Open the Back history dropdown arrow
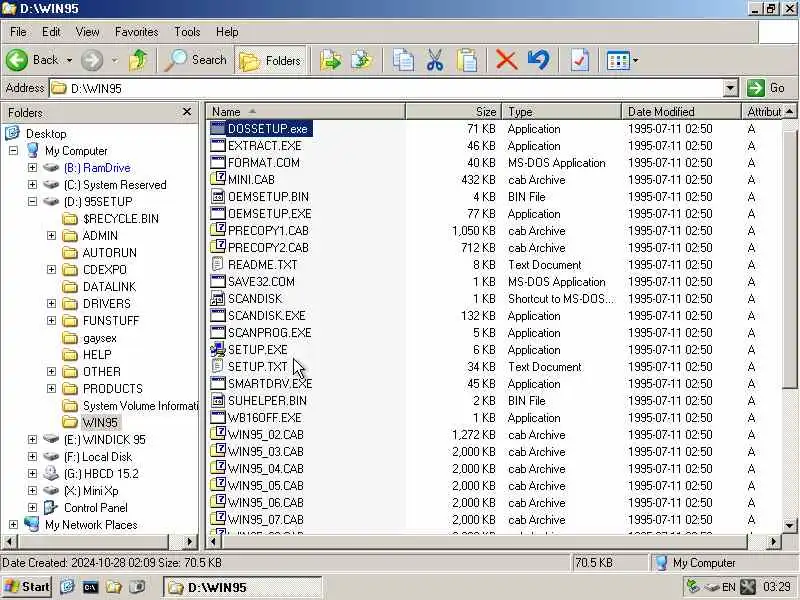The width and height of the screenshot is (800, 600). 69,60
